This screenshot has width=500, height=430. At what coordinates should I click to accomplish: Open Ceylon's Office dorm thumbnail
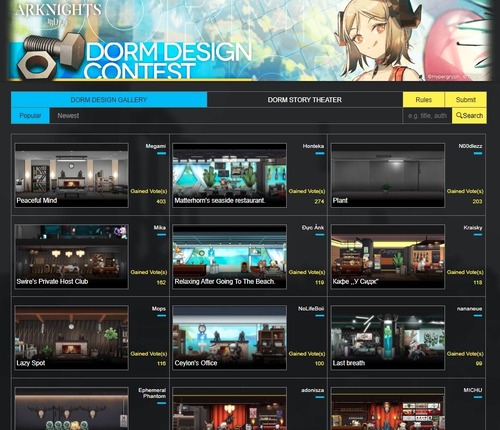tap(229, 338)
